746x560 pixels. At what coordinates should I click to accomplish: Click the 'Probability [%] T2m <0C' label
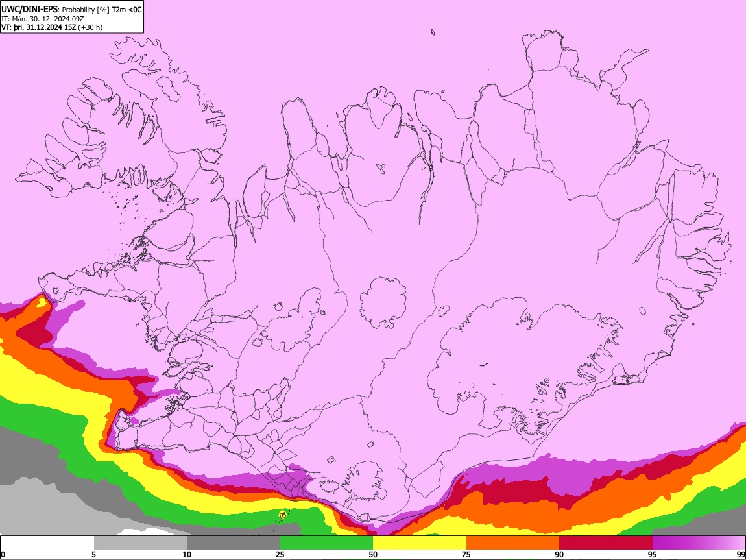coord(102,10)
